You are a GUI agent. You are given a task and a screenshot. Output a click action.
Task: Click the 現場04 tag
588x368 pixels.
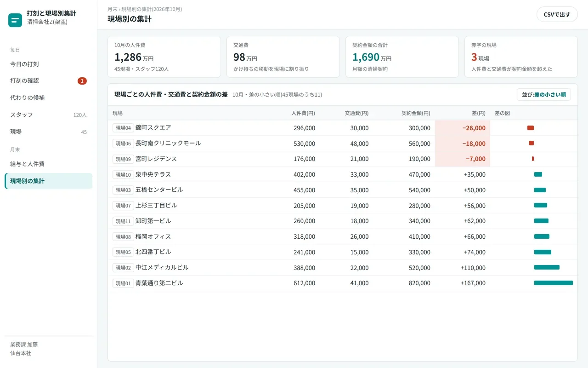[123, 128]
